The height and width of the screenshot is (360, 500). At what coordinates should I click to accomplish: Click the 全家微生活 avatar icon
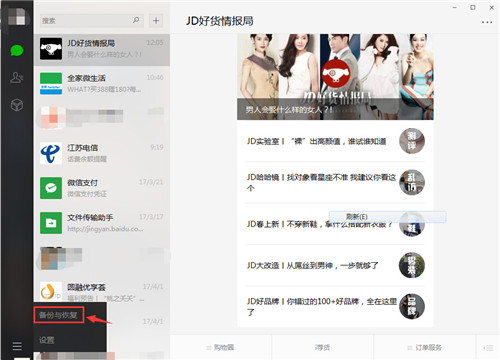point(51,83)
